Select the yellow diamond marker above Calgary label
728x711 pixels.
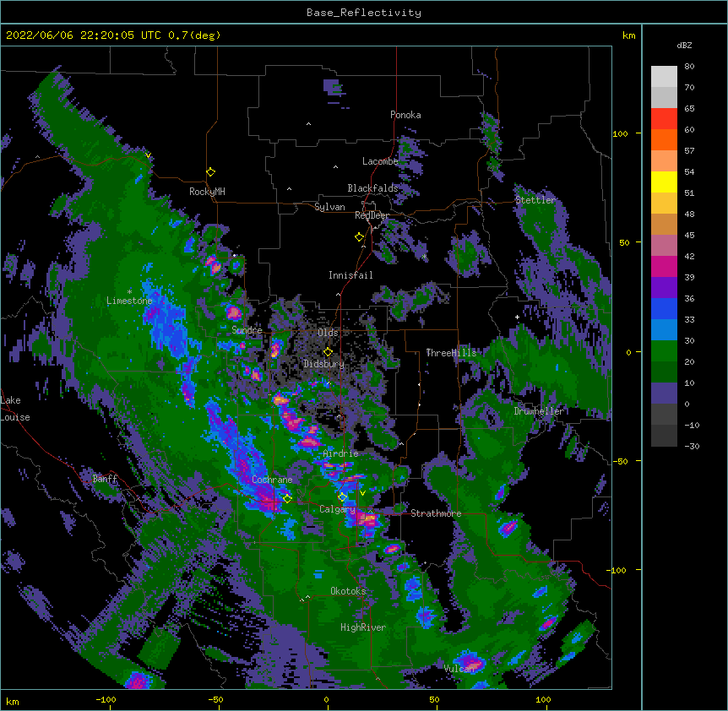tap(342, 497)
